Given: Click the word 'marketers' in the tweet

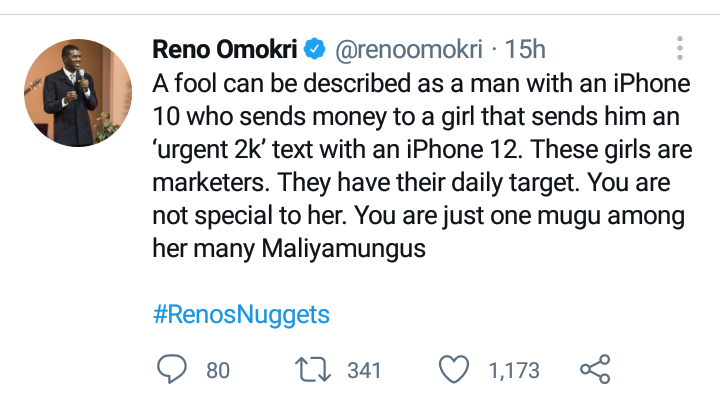Looking at the screenshot, I should point(212,184).
